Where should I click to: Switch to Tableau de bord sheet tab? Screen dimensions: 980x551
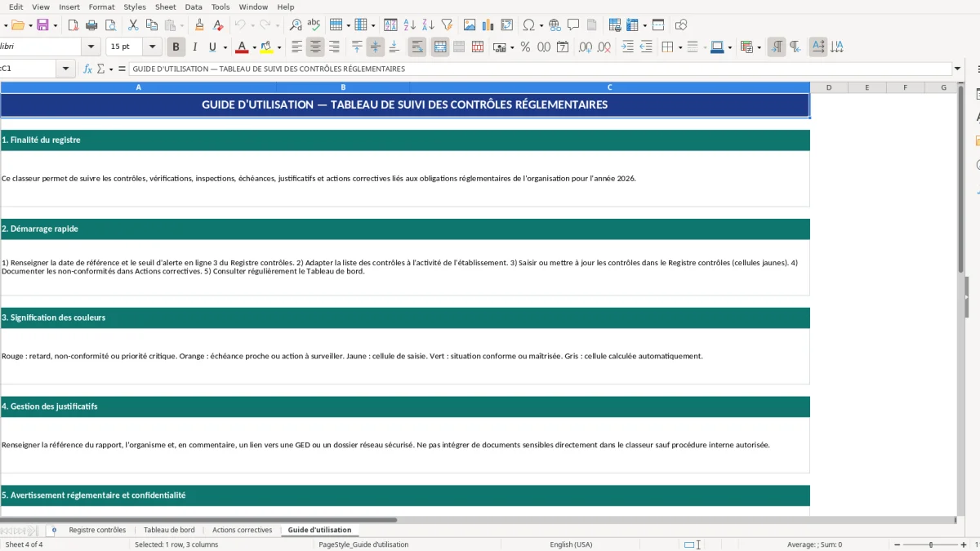tap(169, 530)
